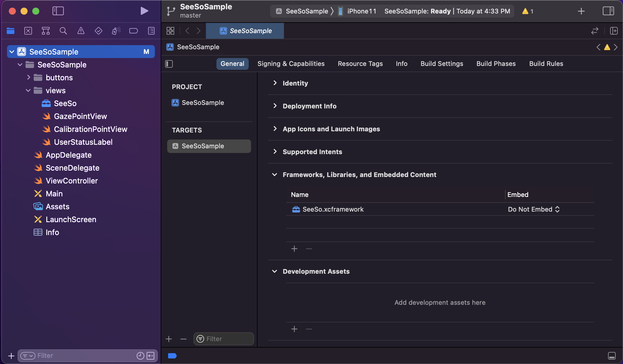Screen dimensions: 623x364
Task: Switch to the Info tab
Action: 402,64
